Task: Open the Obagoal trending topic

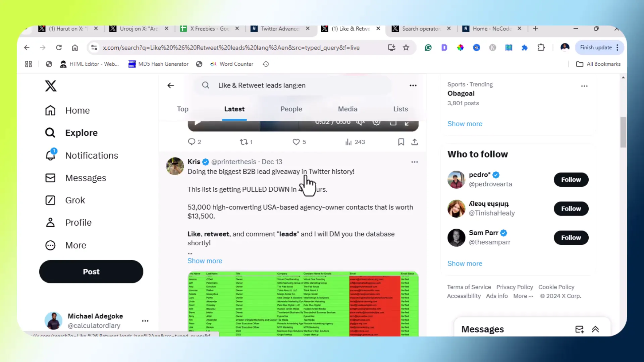Action: (x=461, y=94)
